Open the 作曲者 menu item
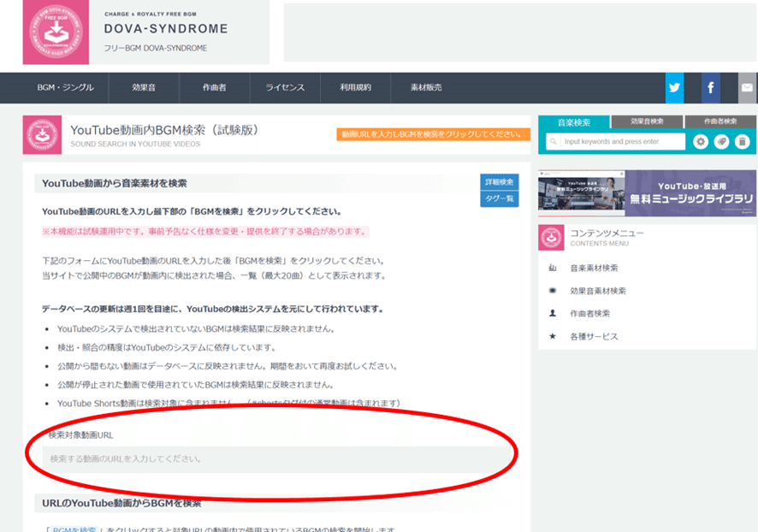758x532 pixels. click(x=214, y=87)
